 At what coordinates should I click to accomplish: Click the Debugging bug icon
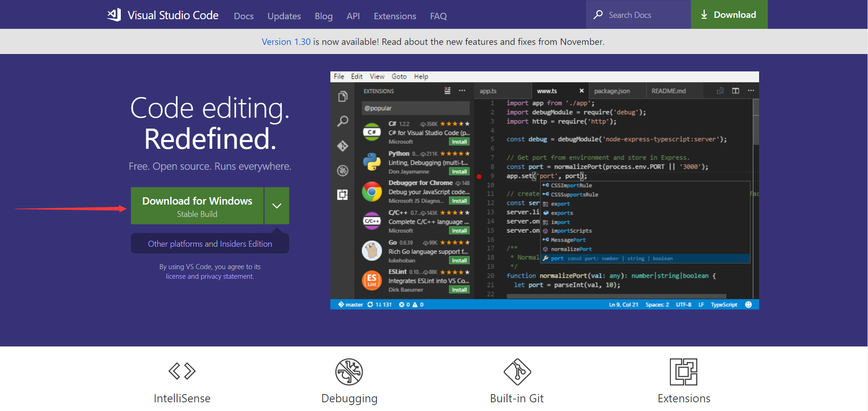[349, 372]
